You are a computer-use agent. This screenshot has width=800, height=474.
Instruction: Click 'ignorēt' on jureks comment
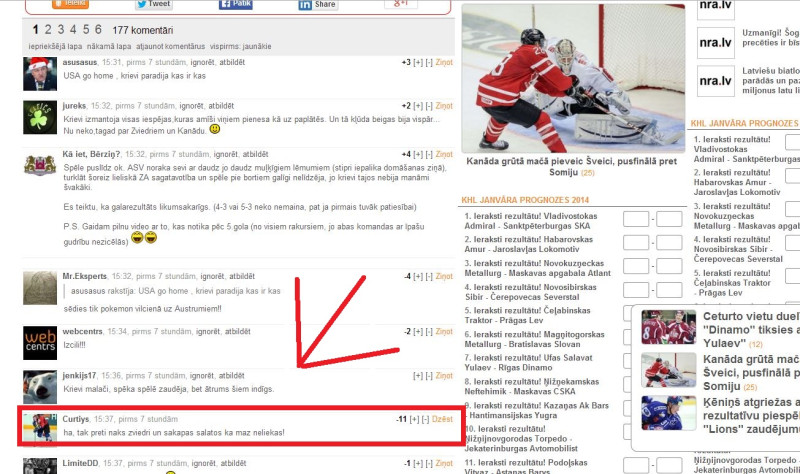(191, 106)
